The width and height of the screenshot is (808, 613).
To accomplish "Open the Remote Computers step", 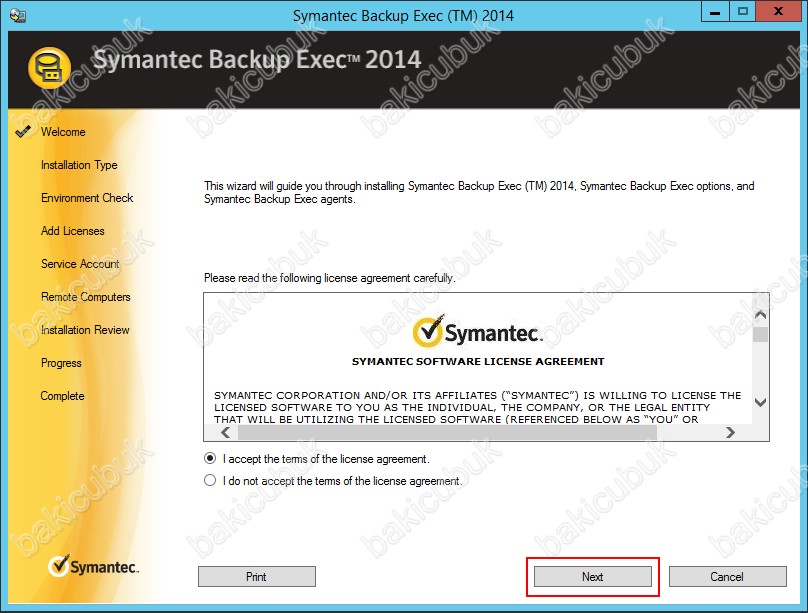I will point(86,297).
